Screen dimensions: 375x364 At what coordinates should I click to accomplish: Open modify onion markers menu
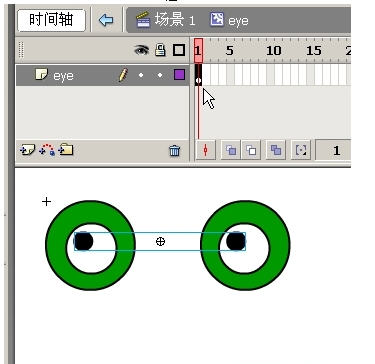(301, 150)
